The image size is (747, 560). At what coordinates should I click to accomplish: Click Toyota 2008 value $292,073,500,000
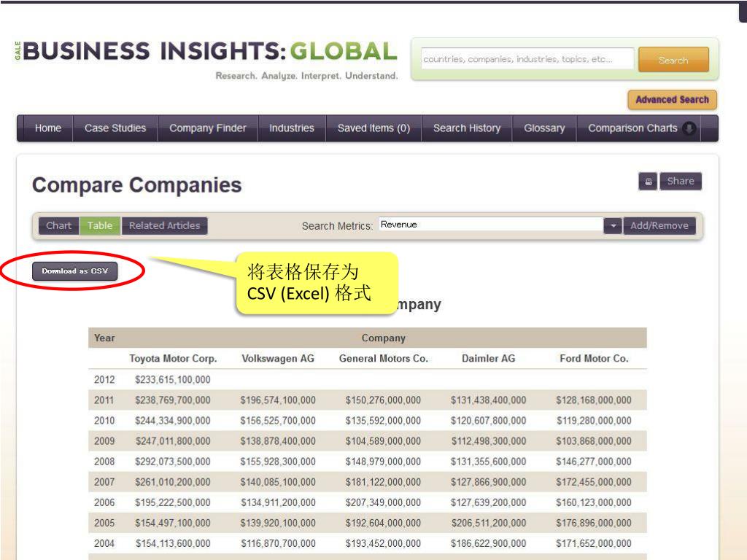tap(172, 462)
